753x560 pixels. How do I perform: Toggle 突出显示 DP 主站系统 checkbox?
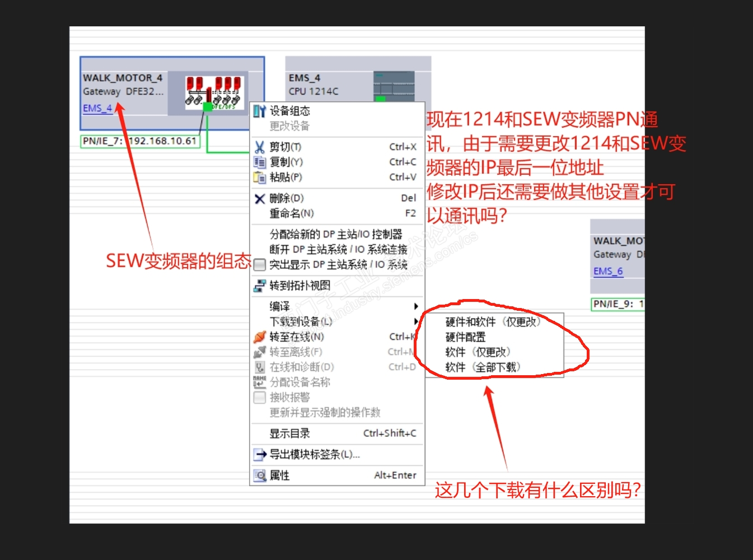259,265
